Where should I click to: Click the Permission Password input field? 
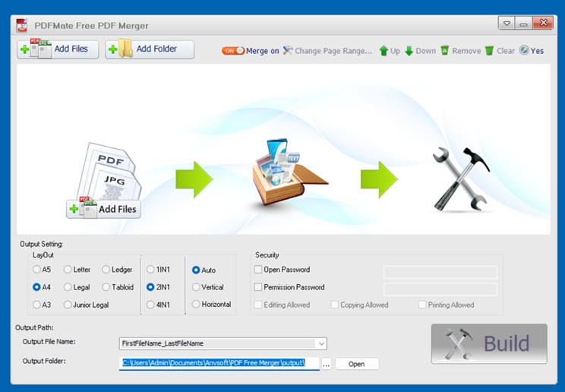pos(440,289)
